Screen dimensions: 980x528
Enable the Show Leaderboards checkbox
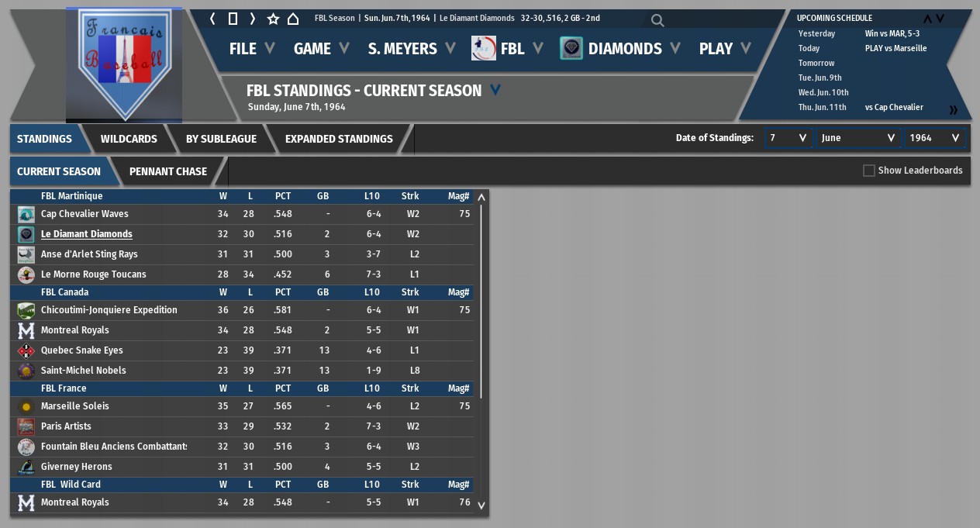(x=869, y=171)
